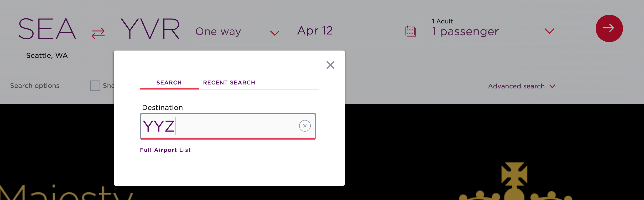Clear the YYZ destination text
Viewport: 644px width, 200px height.
tap(305, 126)
